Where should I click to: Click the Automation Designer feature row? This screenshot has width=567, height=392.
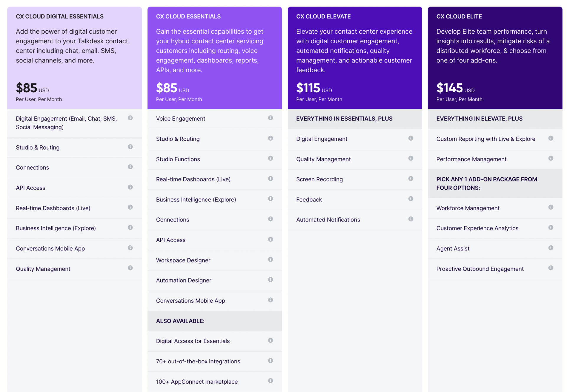[x=184, y=281]
